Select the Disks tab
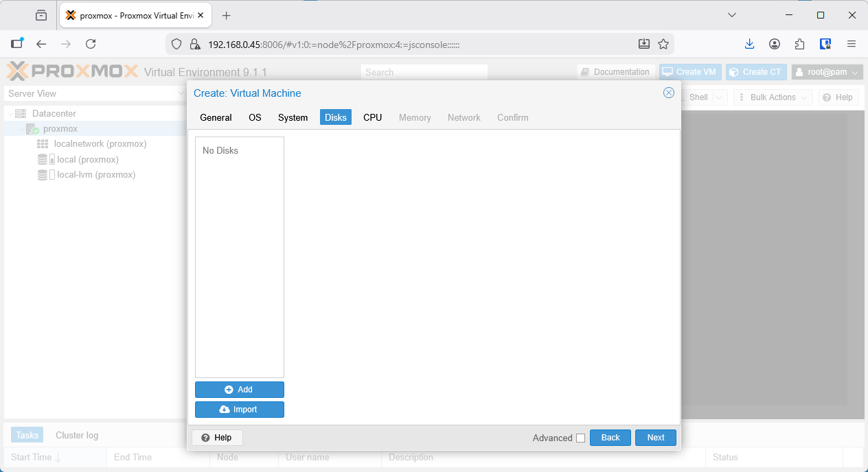This screenshot has width=868, height=472. 336,117
